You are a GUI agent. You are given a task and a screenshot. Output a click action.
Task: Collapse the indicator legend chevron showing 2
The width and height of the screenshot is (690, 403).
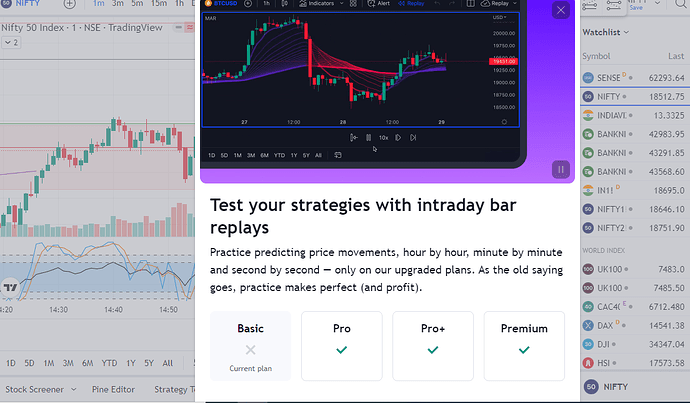click(11, 43)
